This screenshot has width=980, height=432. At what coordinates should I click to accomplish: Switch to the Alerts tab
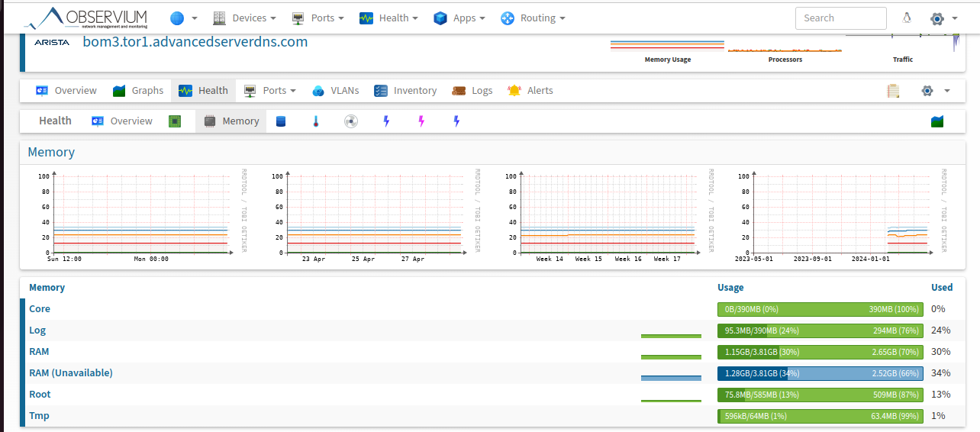[x=530, y=91]
